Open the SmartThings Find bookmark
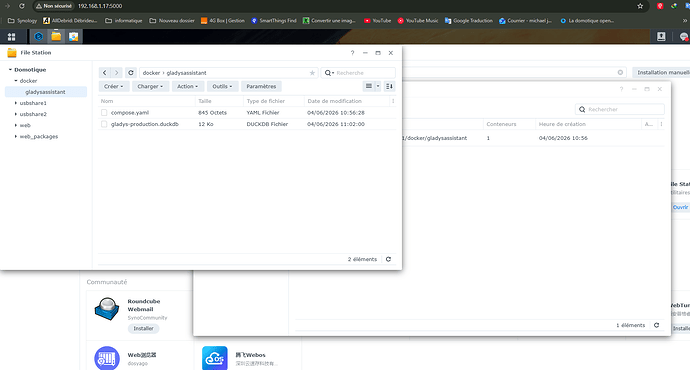The image size is (690, 370). click(274, 20)
